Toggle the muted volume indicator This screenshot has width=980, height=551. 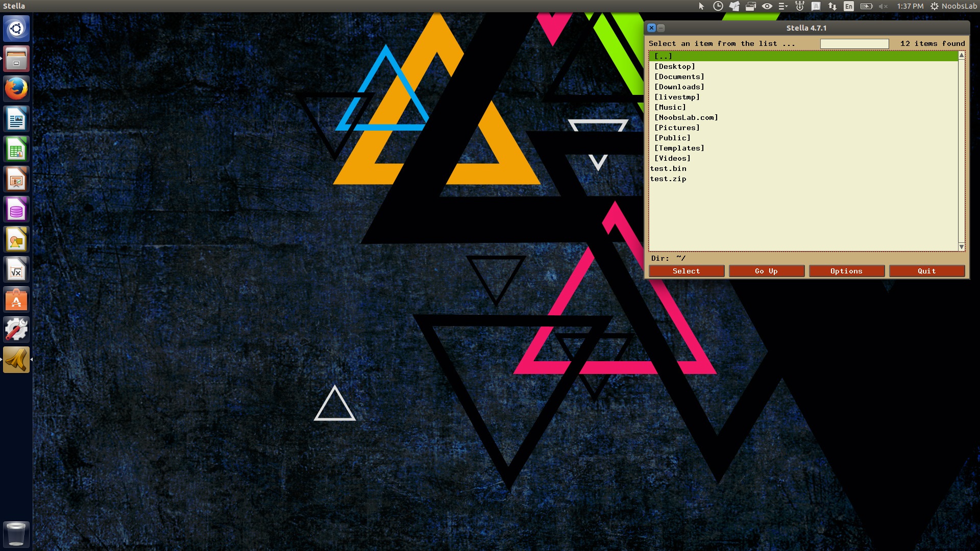883,6
